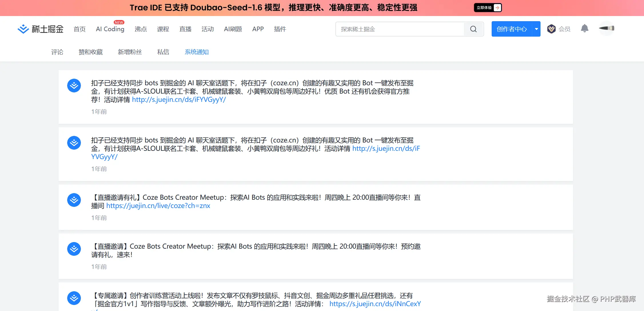Switch to the 私信 tab
This screenshot has width=644, height=311.
163,52
